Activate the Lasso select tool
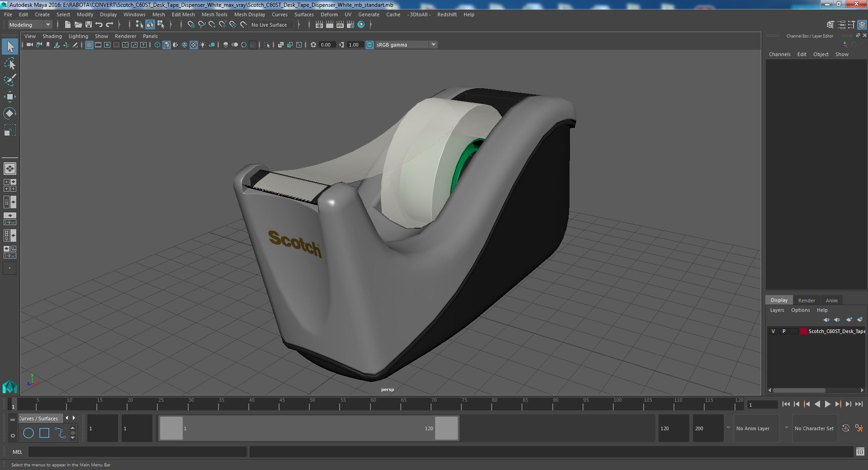The width and height of the screenshot is (868, 470). 10,64
